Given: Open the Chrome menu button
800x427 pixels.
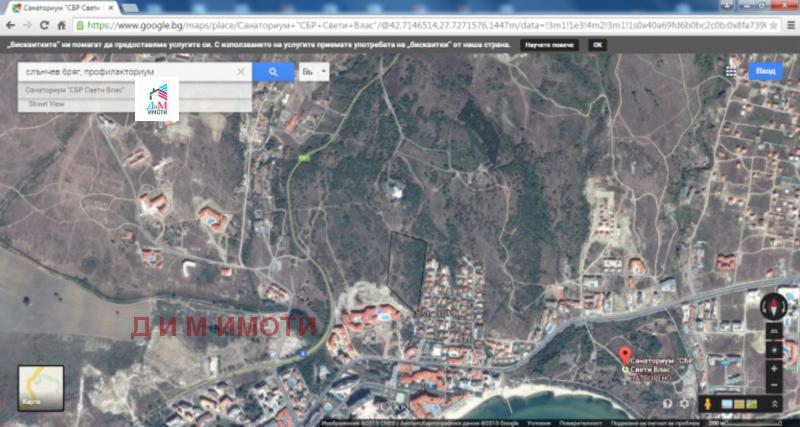Looking at the screenshot, I should (x=789, y=25).
